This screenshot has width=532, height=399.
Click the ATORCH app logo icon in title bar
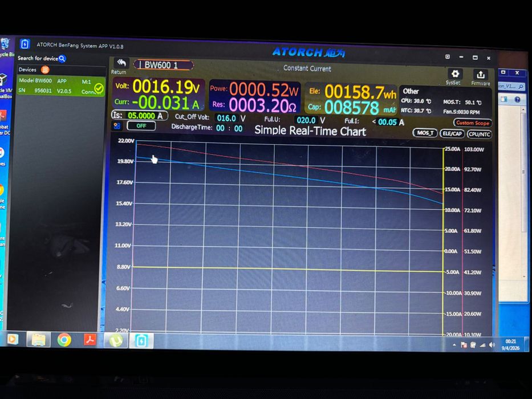pos(25,44)
